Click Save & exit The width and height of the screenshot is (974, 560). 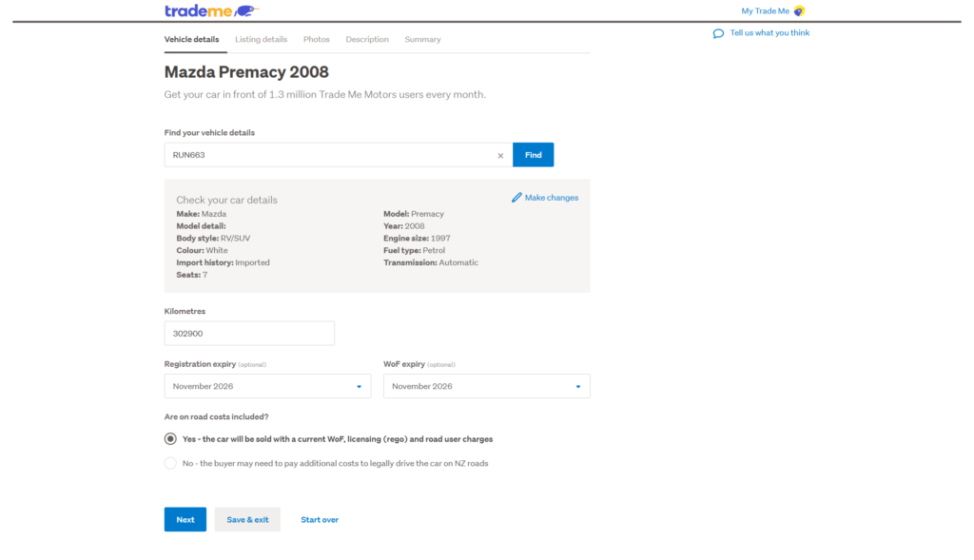point(247,520)
